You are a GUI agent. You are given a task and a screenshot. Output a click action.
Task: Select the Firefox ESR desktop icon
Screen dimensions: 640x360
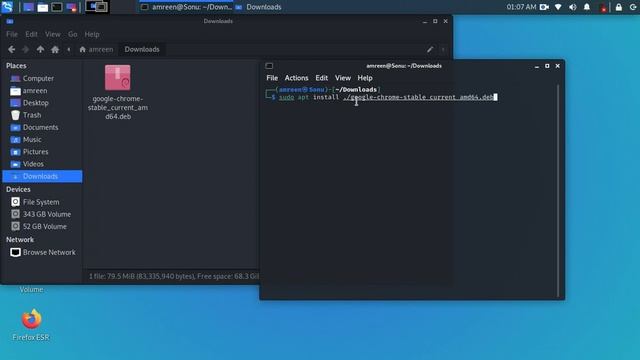pos(31,325)
